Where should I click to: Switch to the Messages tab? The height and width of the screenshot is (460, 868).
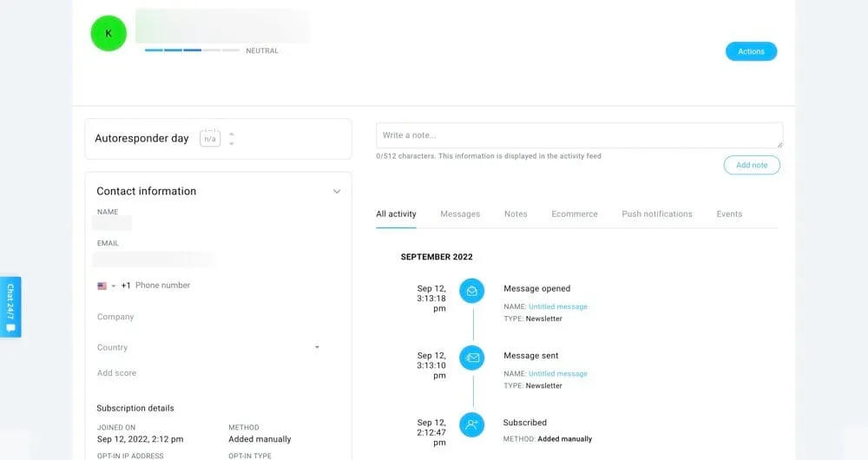(x=460, y=214)
